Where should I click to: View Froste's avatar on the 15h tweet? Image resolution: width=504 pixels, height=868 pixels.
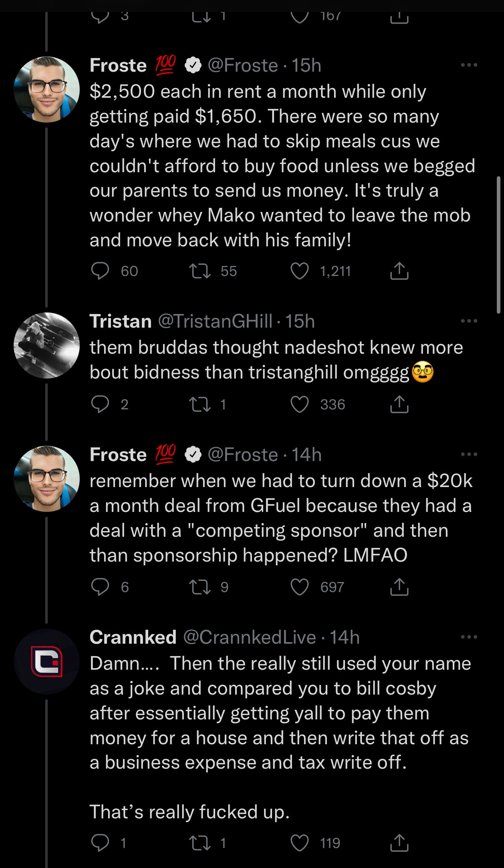click(x=47, y=89)
